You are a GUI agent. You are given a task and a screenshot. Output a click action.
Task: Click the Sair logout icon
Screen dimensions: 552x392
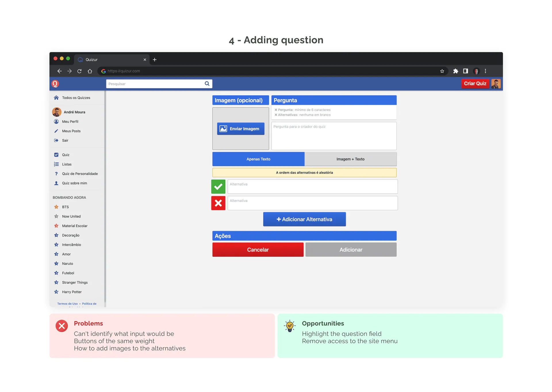click(56, 140)
